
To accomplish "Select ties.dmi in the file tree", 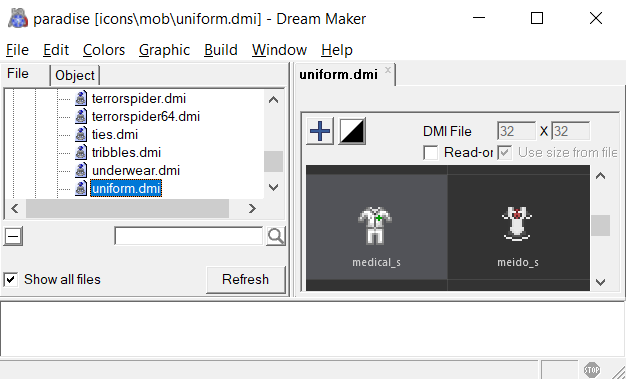I will pos(115,135).
